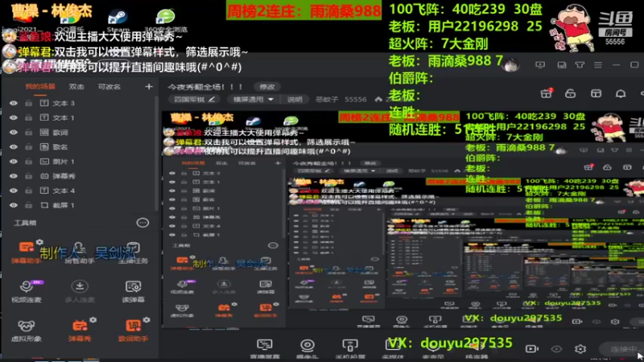Open the settings gear in outermost bottom bar
This screenshot has height=362, width=644.
(x=580, y=349)
